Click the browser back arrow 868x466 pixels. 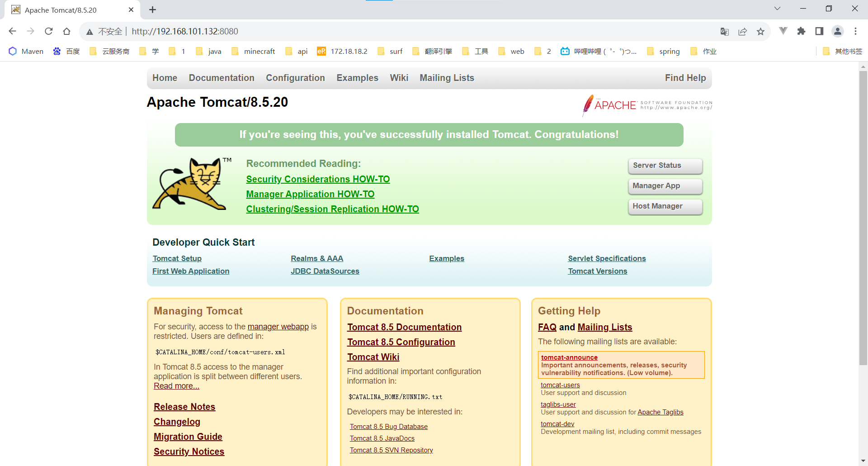pos(13,31)
